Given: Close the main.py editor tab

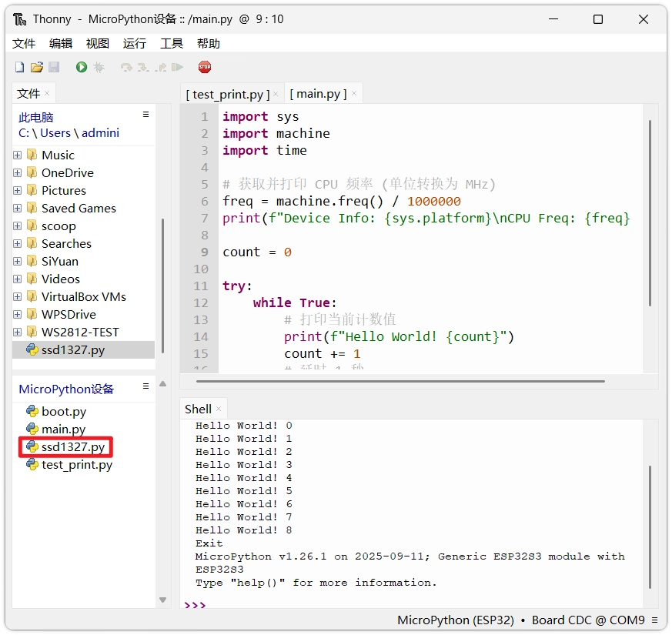Looking at the screenshot, I should pos(354,94).
